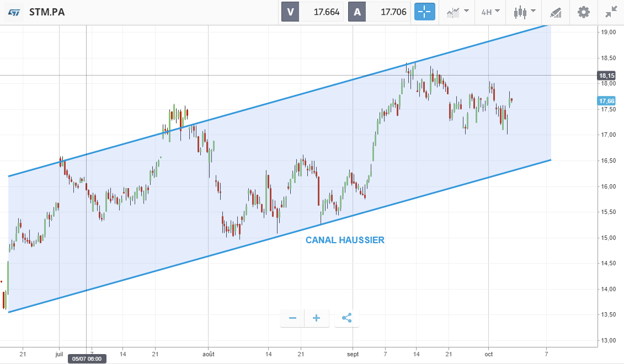Click the ST company logo

(15, 12)
